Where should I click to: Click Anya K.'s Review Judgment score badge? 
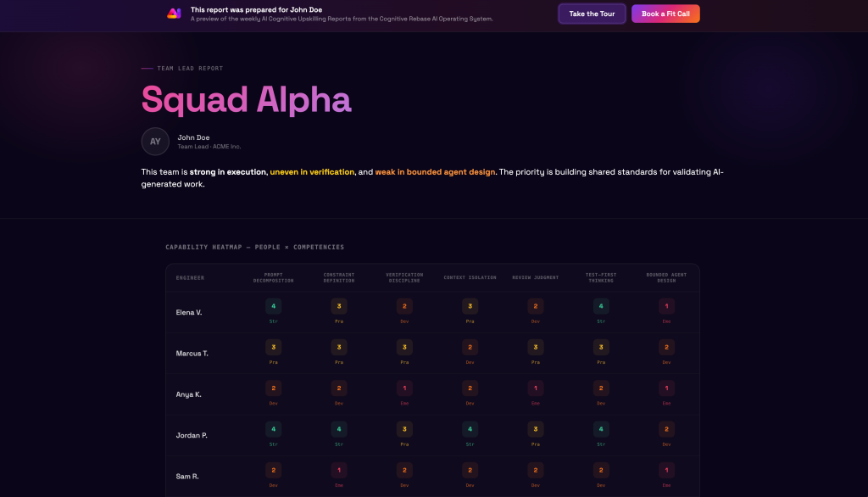[x=535, y=388]
